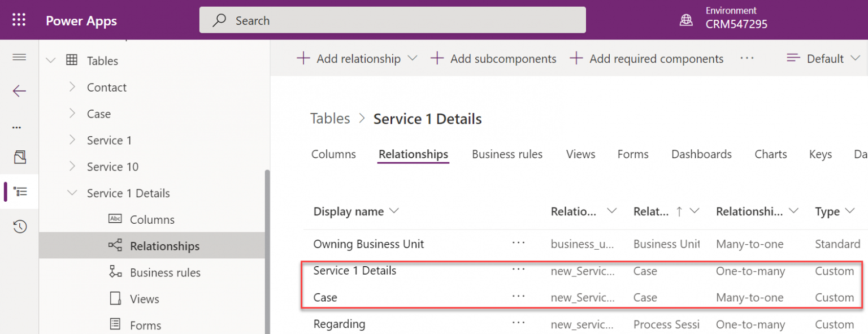Image resolution: width=868 pixels, height=334 pixels.
Task: Toggle the hamburger navigation menu
Action: pos(19,57)
